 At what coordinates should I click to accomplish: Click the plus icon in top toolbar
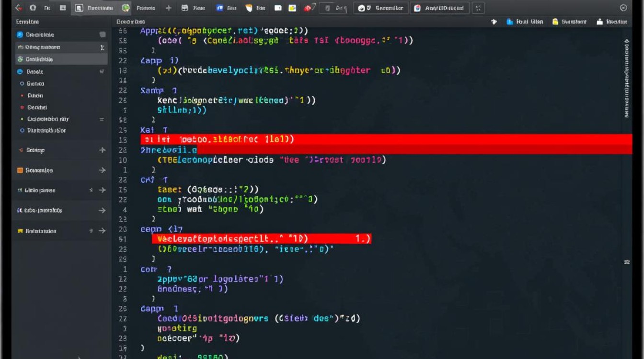click(x=168, y=8)
